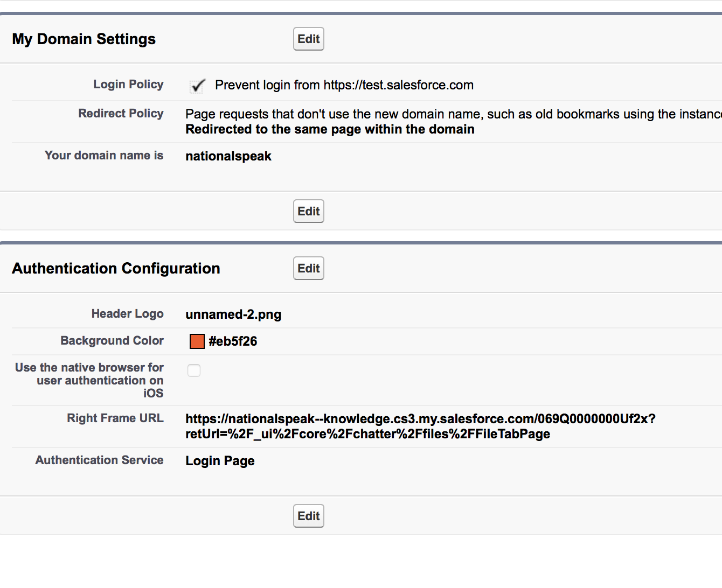Click the orange background color swatch
722x588 pixels.
tap(197, 341)
